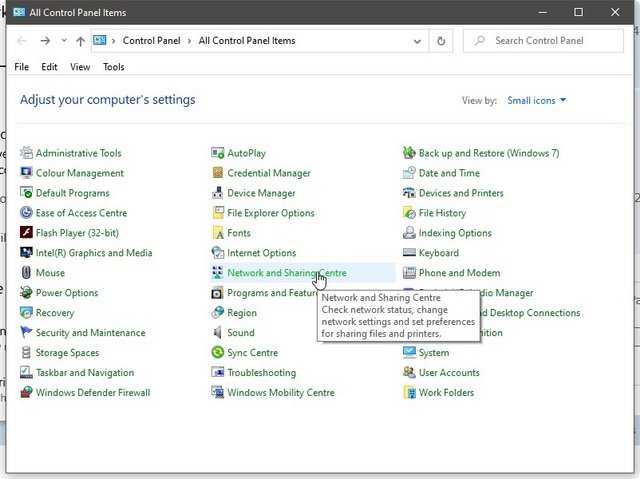
Task: Click the Power Options icon
Action: point(26,293)
